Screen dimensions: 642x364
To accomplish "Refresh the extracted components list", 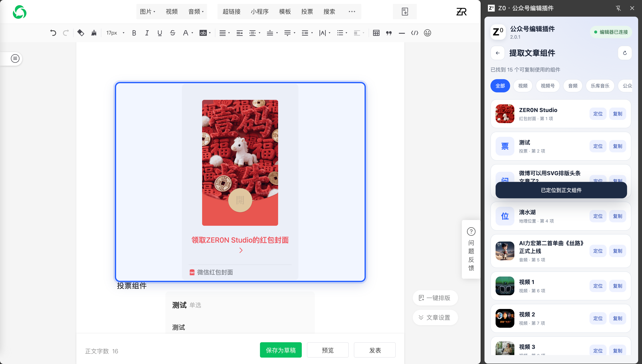I will 624,53.
